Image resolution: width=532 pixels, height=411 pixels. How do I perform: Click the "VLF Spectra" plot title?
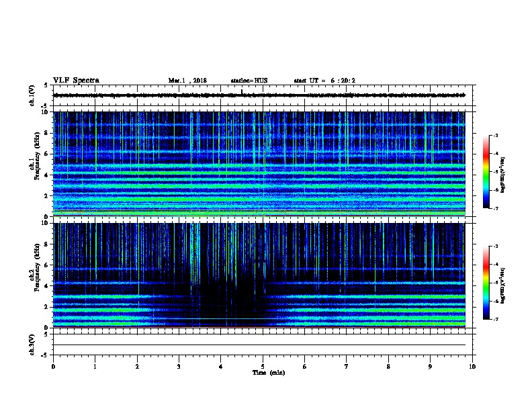(77, 81)
